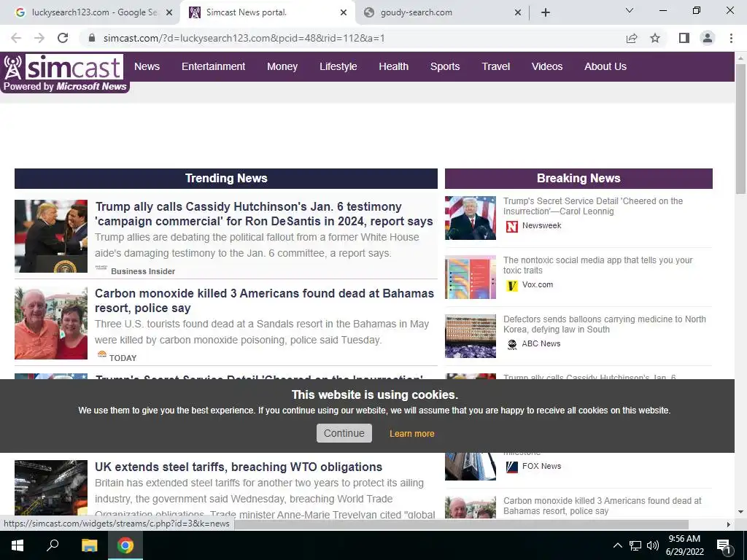Screen dimensions: 747x560
Task: Close the Simcast News portal tab
Action: (x=344, y=13)
